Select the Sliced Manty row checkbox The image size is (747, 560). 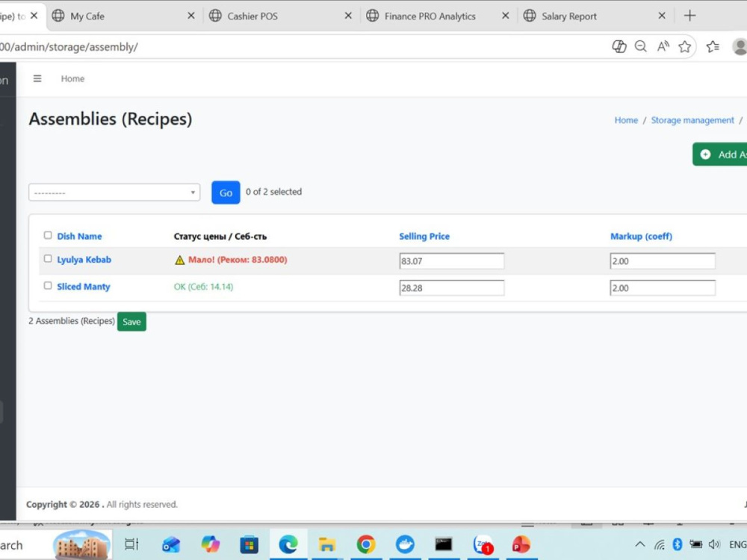48,286
